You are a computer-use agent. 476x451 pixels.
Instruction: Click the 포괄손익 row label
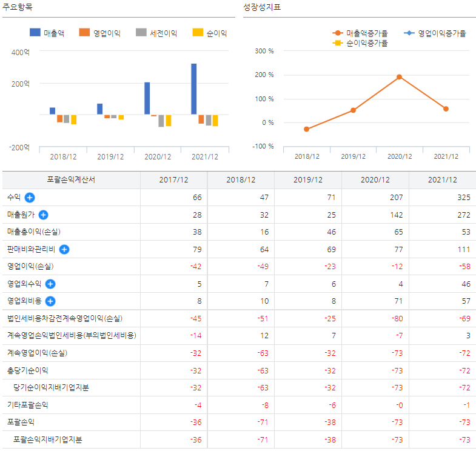tap(21, 422)
